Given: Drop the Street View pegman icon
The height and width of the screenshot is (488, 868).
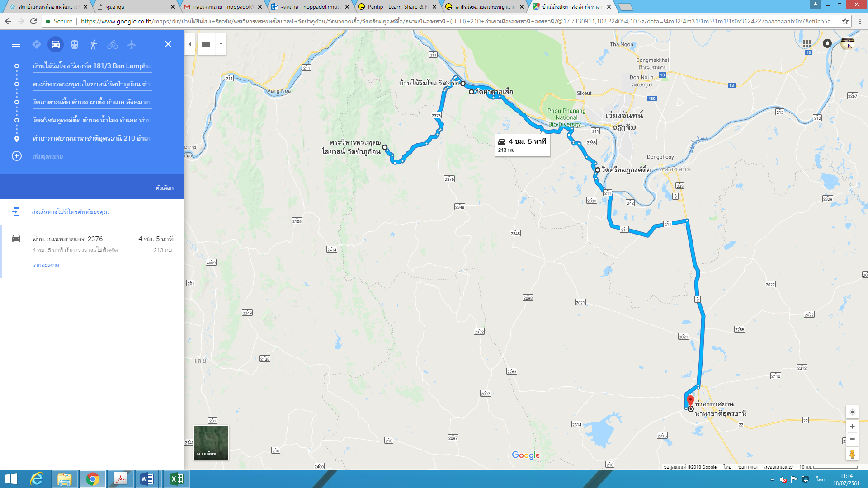Looking at the screenshot, I should click(852, 454).
